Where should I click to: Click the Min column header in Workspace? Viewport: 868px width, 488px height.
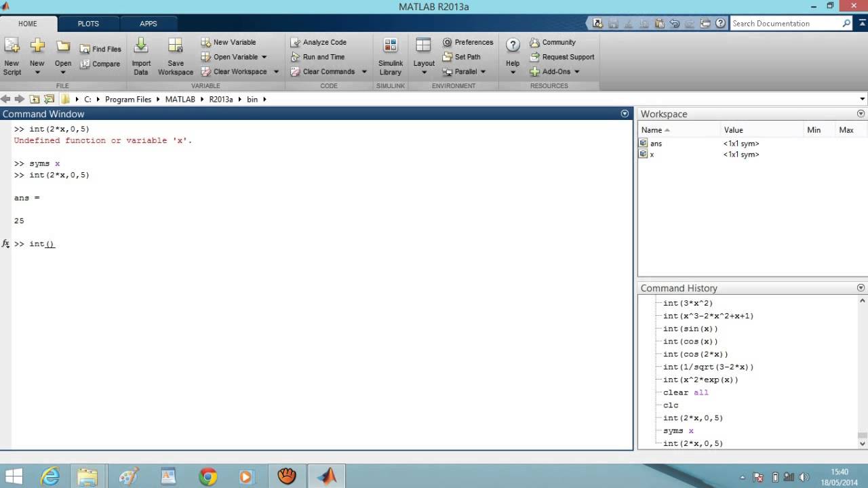[x=818, y=129]
